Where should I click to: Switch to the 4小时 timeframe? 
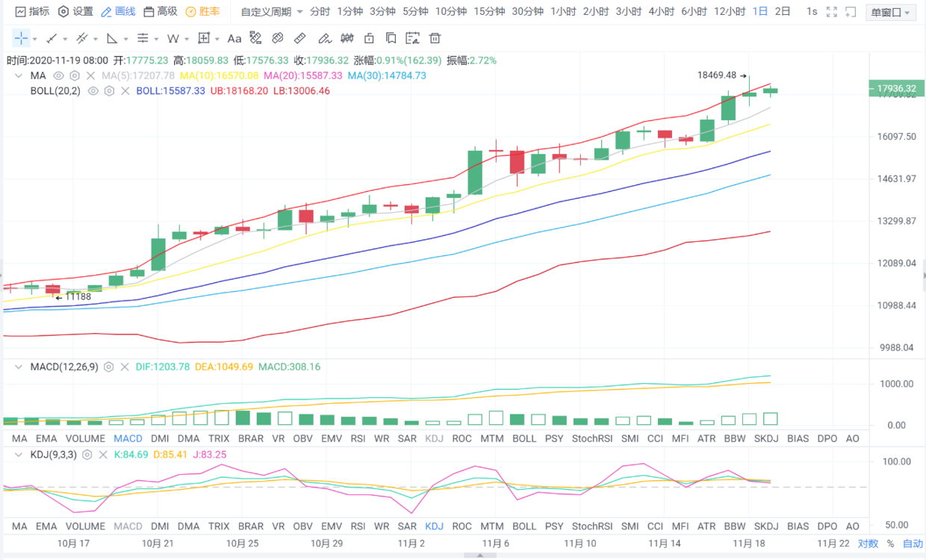point(661,12)
